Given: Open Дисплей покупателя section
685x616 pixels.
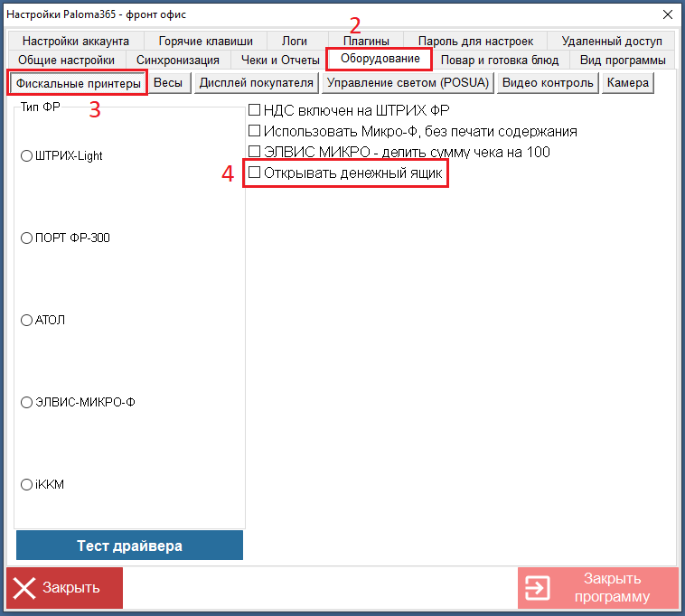Looking at the screenshot, I should point(257,83).
